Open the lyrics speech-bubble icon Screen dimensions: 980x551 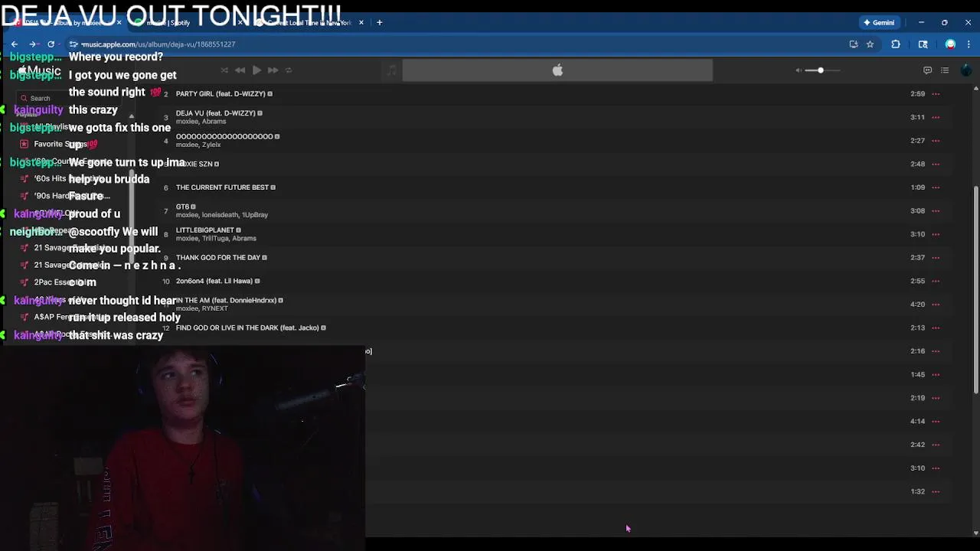click(x=927, y=70)
